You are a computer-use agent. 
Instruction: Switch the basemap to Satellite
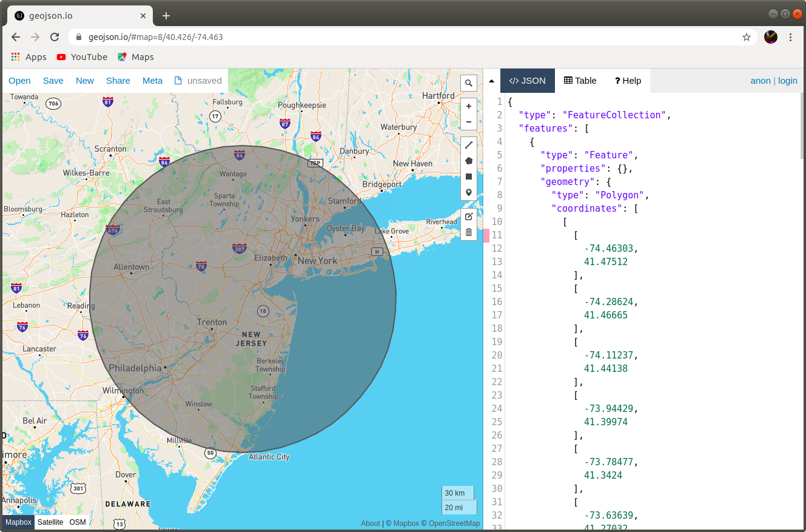click(x=50, y=522)
